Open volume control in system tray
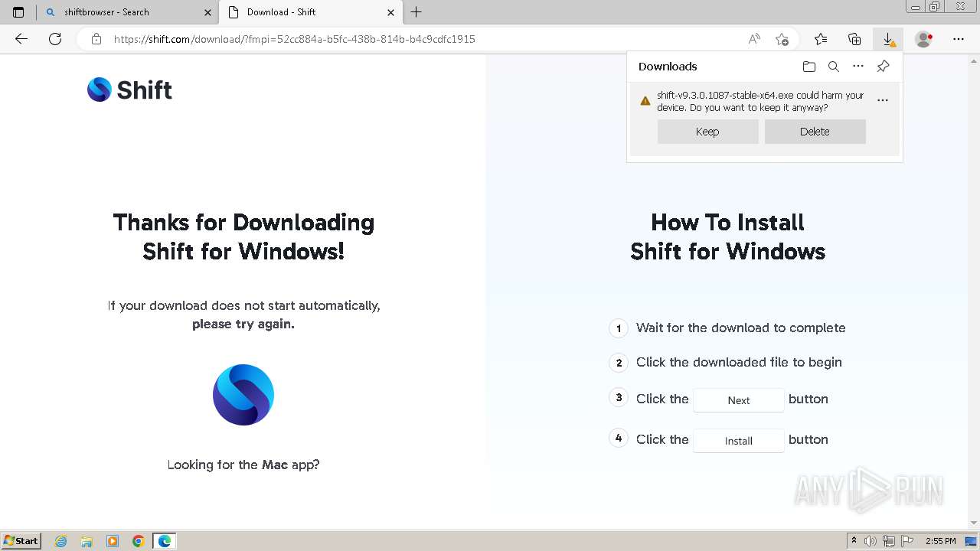 coord(871,541)
